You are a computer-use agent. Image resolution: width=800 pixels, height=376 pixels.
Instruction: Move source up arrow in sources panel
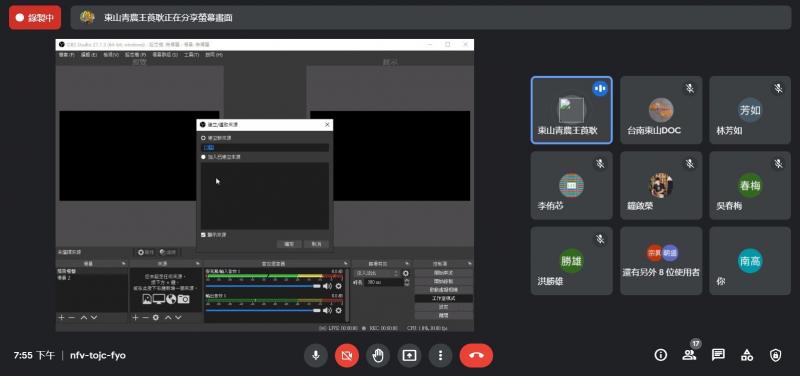click(x=168, y=317)
